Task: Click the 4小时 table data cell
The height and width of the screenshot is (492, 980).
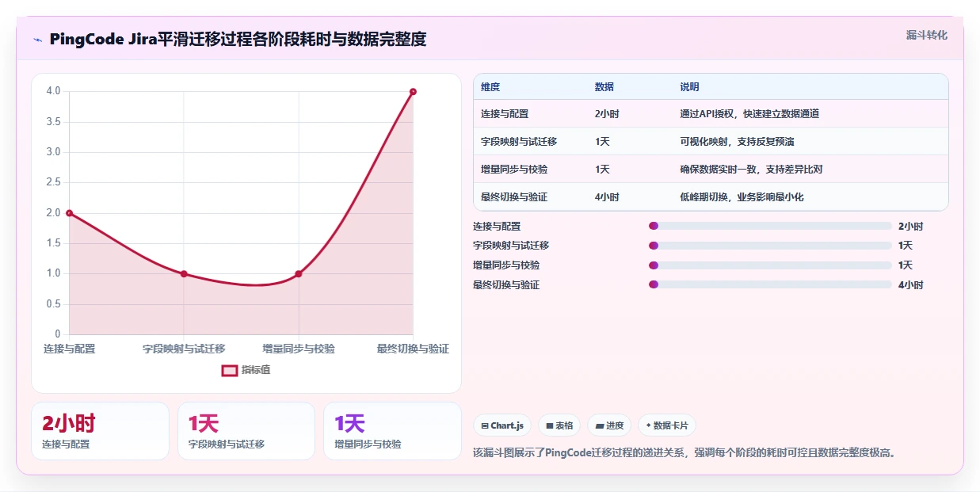Action: click(x=607, y=197)
